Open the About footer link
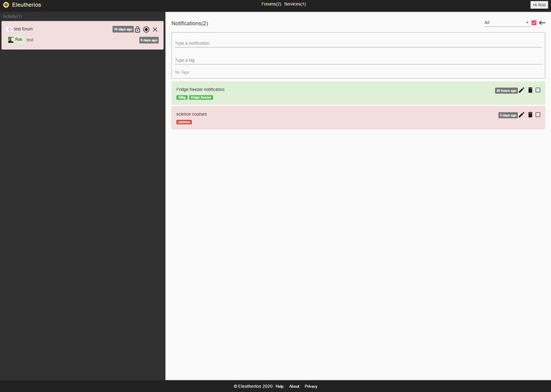This screenshot has height=392, width=551. coord(294,387)
